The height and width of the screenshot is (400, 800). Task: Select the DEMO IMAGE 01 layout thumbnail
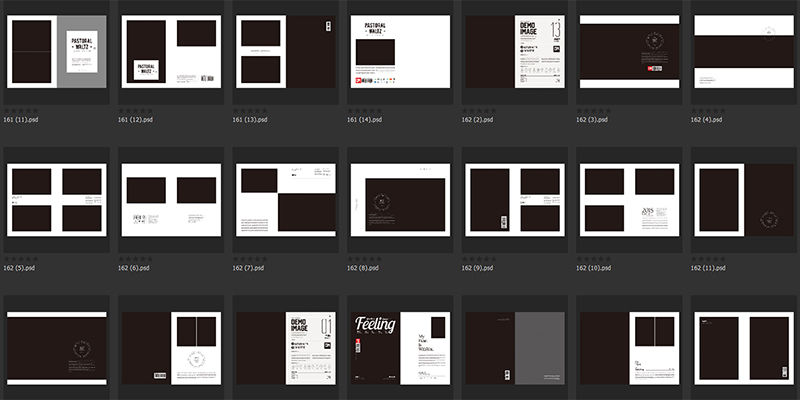286,348
